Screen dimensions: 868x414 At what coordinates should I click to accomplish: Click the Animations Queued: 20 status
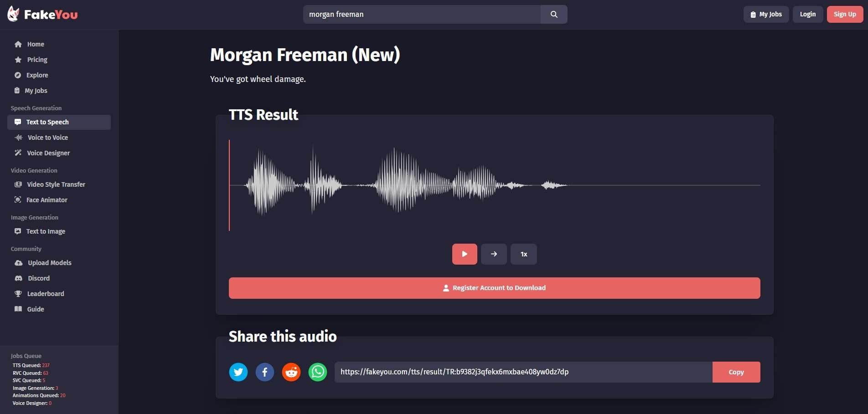(39, 395)
